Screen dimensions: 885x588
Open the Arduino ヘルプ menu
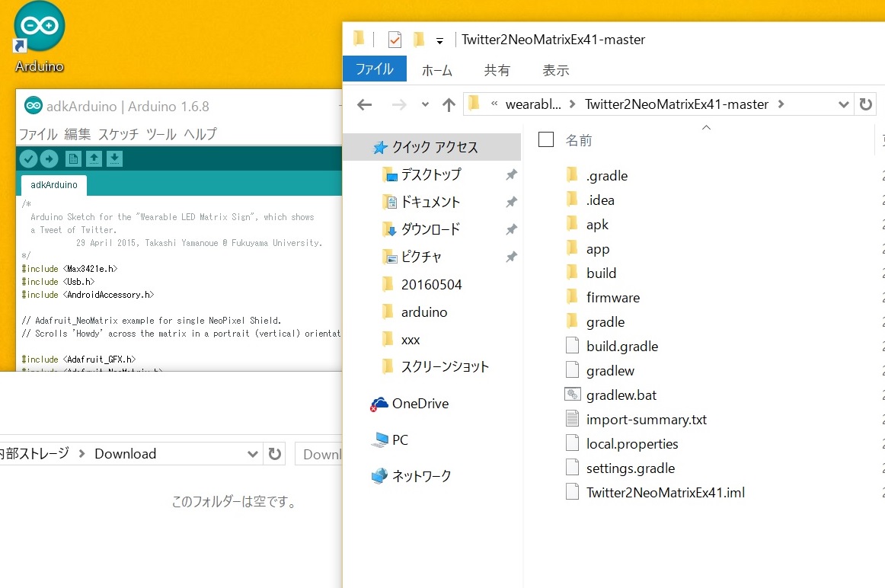point(200,134)
